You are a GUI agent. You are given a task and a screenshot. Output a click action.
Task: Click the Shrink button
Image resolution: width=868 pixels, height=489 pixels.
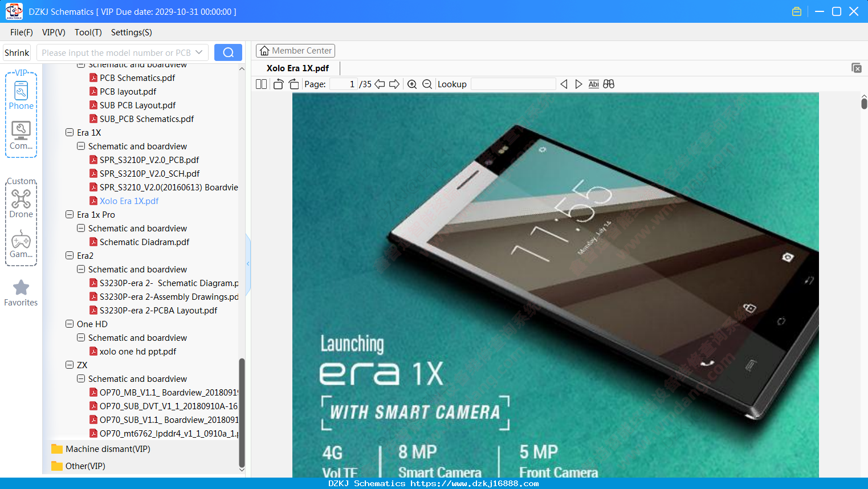click(17, 52)
